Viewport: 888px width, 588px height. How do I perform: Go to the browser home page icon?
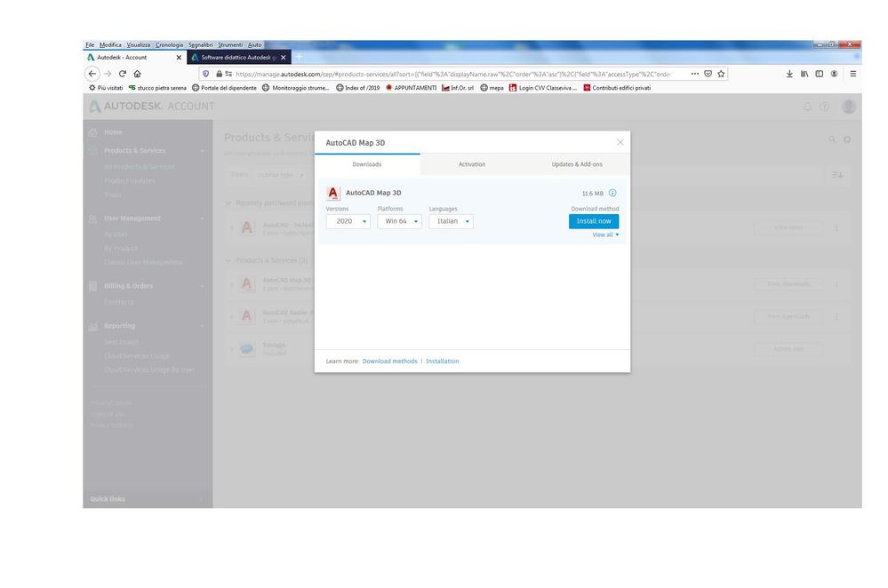[137, 74]
